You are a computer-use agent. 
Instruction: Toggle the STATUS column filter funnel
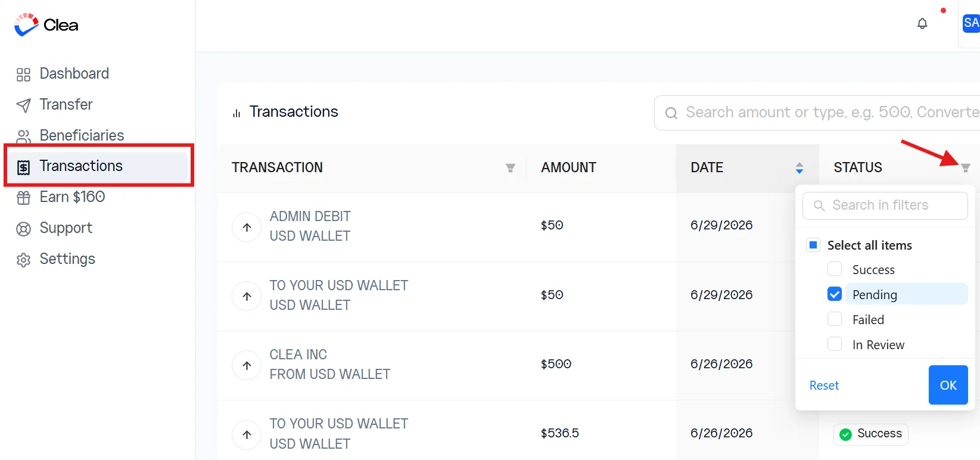coord(966,168)
